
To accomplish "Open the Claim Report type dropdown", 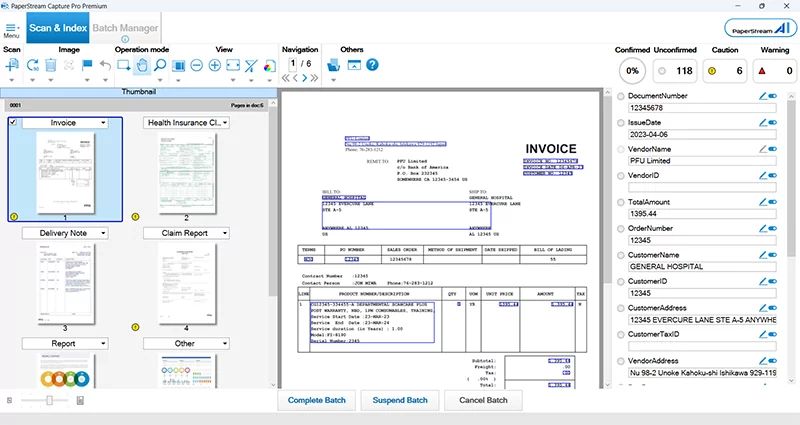I will point(225,233).
